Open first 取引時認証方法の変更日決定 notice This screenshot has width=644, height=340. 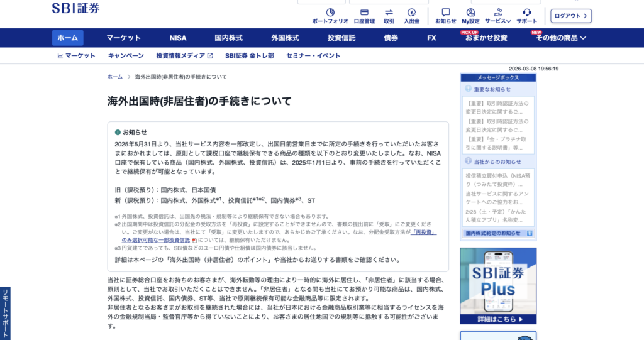498,107
